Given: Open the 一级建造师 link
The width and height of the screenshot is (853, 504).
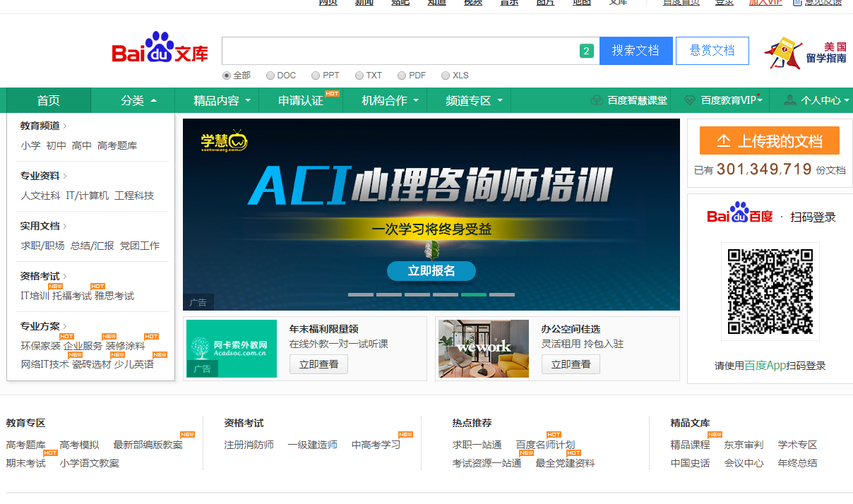Looking at the screenshot, I should pos(313,445).
